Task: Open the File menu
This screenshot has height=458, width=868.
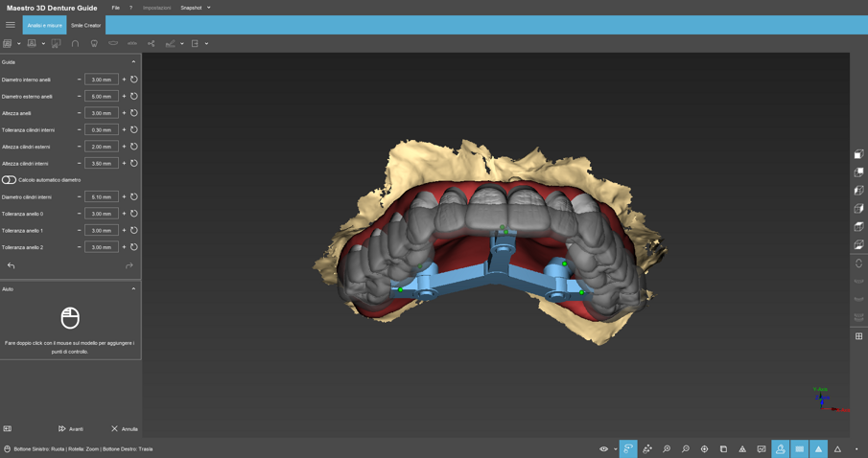Action: [x=115, y=8]
